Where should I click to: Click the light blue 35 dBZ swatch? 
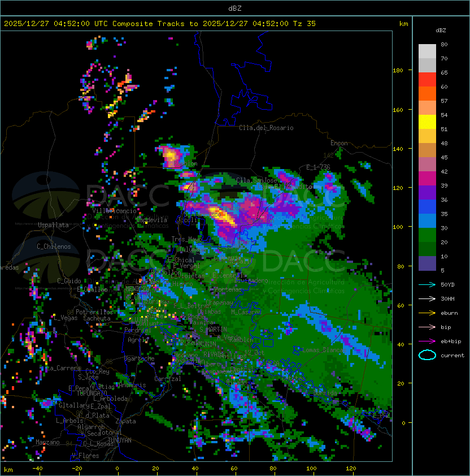click(x=427, y=220)
